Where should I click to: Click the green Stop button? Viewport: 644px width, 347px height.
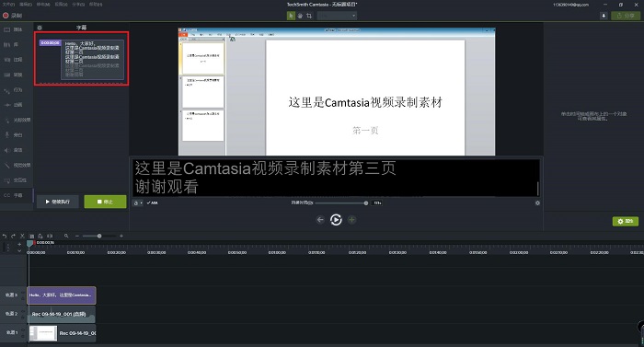tap(105, 202)
